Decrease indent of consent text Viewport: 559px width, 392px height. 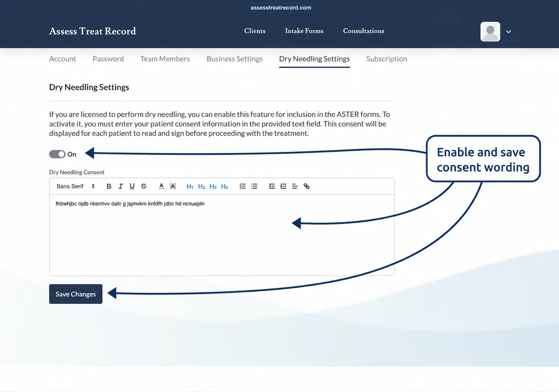272,186
